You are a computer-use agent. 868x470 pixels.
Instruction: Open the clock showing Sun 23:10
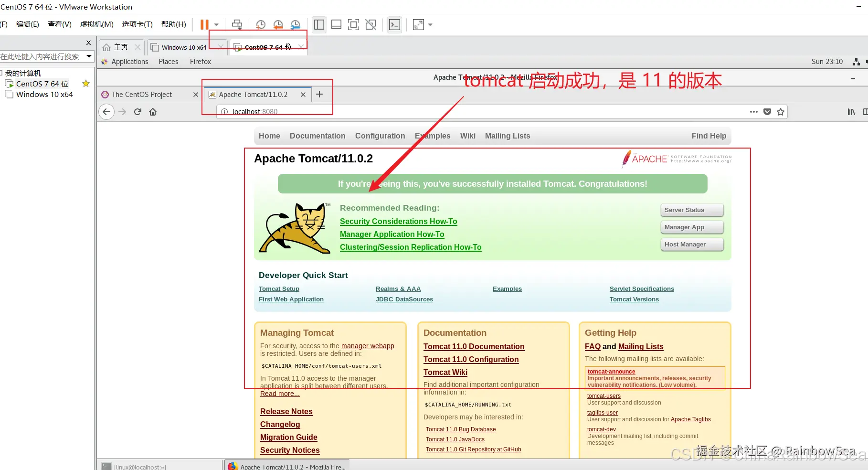pos(827,62)
